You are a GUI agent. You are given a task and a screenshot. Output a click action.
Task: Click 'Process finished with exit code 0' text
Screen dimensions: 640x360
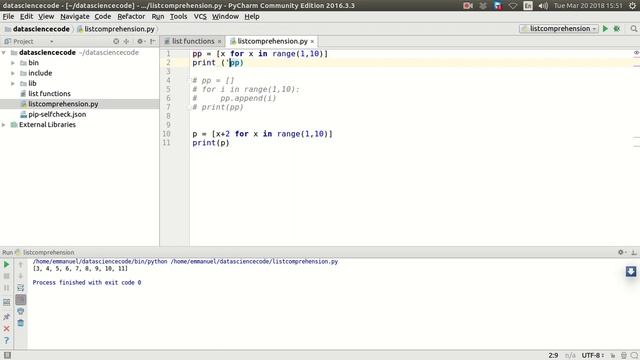point(87,282)
